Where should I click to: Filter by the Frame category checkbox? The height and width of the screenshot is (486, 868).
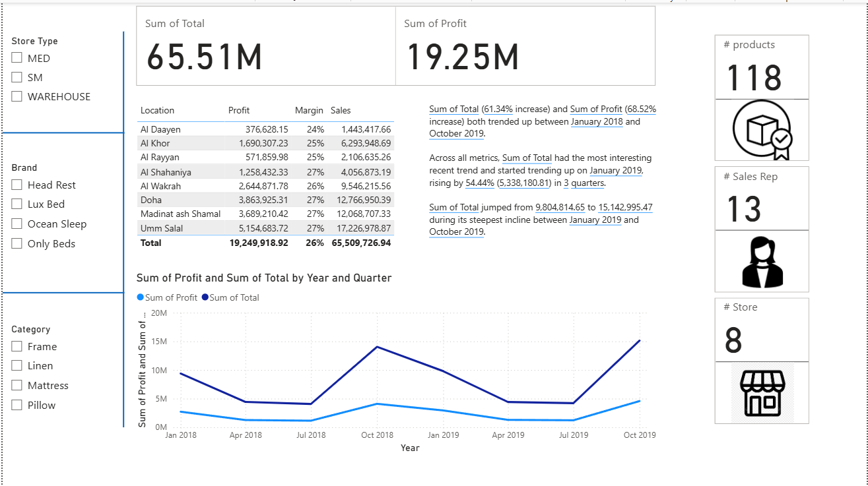coord(17,346)
